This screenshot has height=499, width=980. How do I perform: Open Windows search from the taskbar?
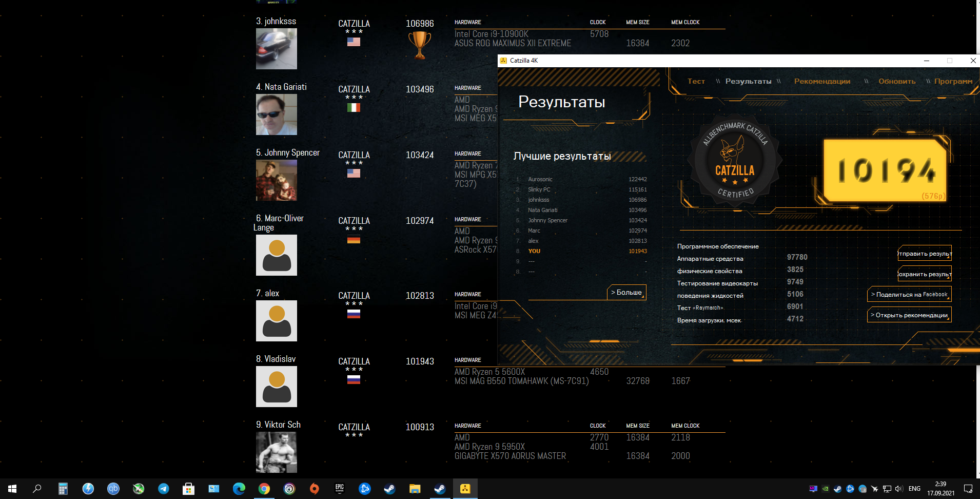(37, 489)
